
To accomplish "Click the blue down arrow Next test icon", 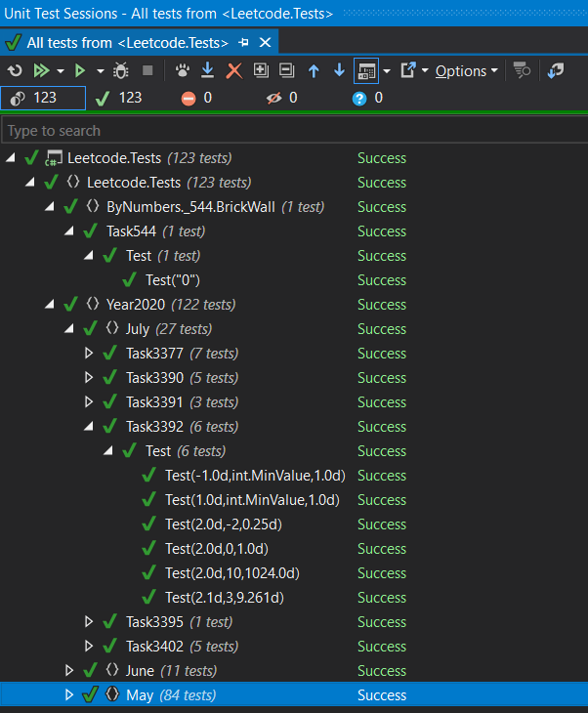I will (x=339, y=70).
